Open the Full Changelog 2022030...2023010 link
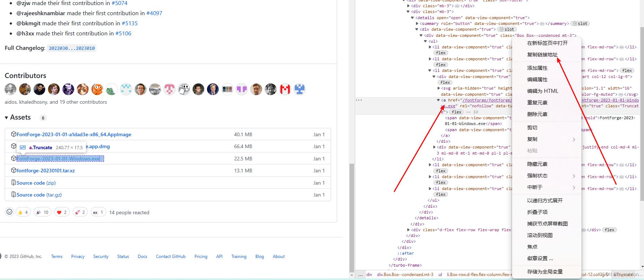 tap(72, 48)
